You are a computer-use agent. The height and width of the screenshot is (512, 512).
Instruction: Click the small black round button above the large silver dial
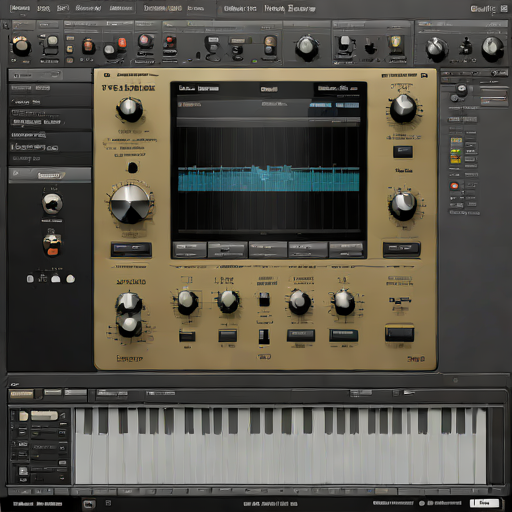point(132,167)
